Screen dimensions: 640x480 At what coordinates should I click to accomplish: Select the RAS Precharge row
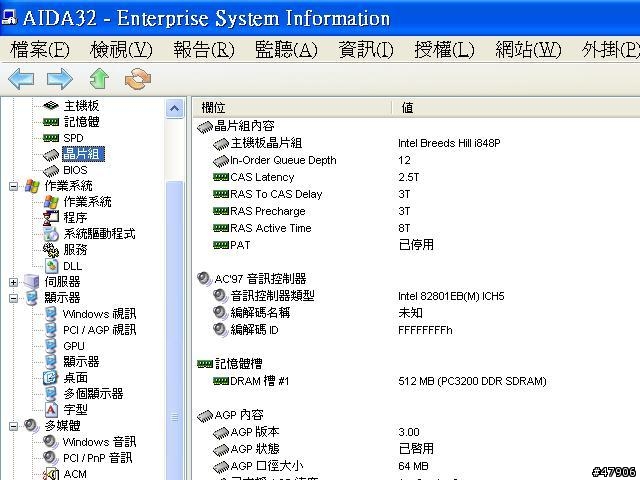[416, 211]
